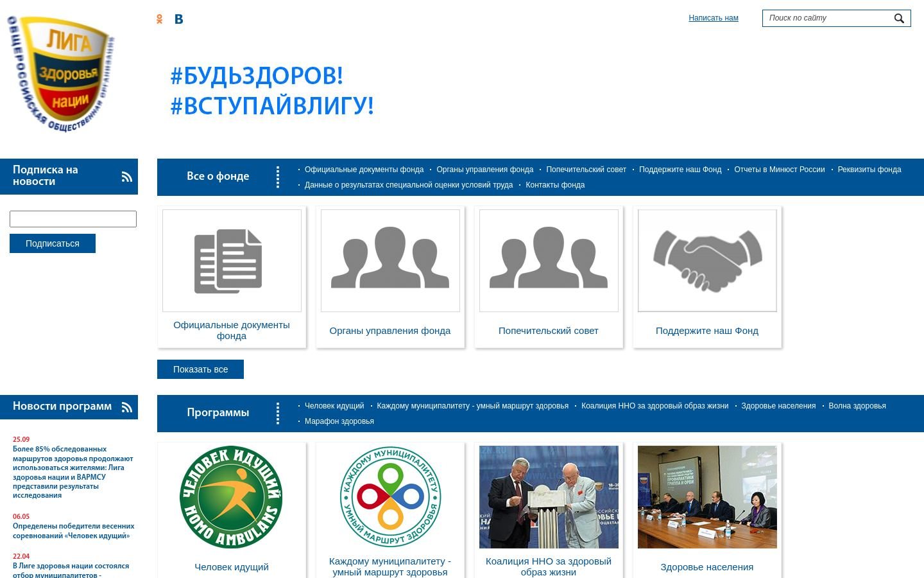Select Каждому муниципалитету menu item
Screen dimensions: 924x578
[x=472, y=406]
